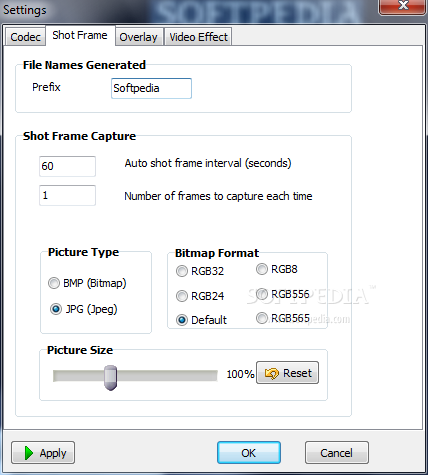Close the Settings window
This screenshot has height=475, width=428.
(x=403, y=6)
